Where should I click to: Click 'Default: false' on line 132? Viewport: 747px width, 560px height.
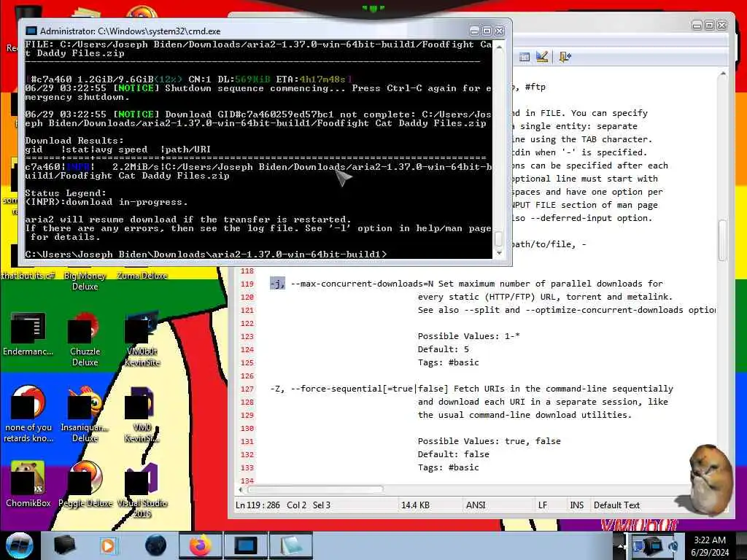click(x=454, y=454)
